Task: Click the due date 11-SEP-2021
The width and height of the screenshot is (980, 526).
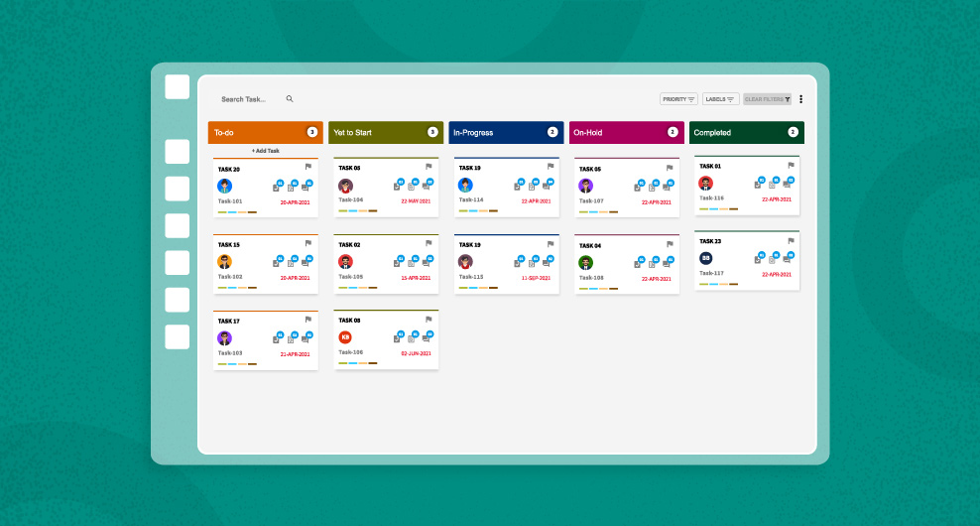Action: 537,278
